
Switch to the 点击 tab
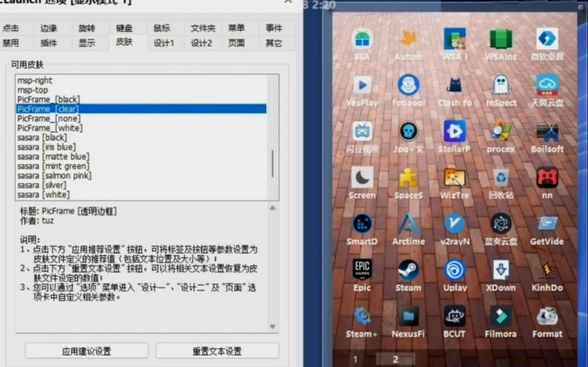11,28
